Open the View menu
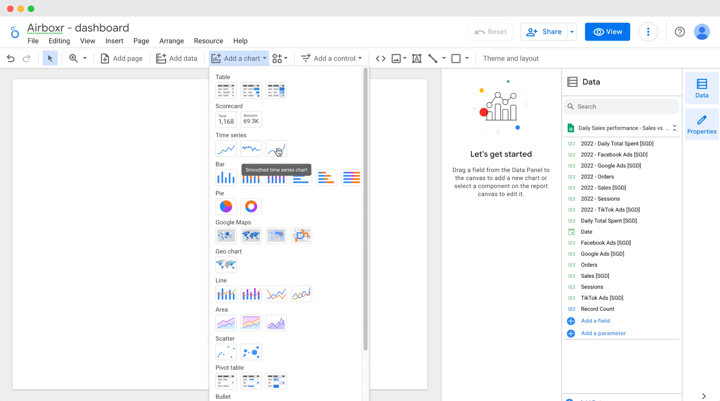720x401 pixels. coord(87,41)
